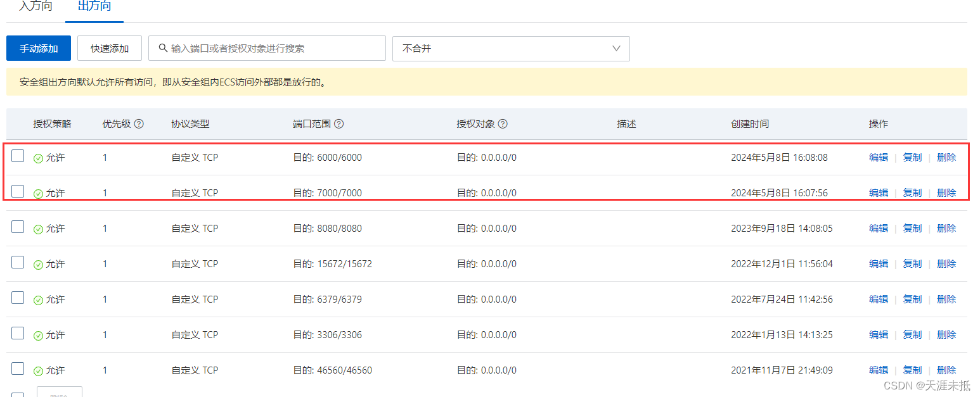Click the 协议类型 column header

190,124
